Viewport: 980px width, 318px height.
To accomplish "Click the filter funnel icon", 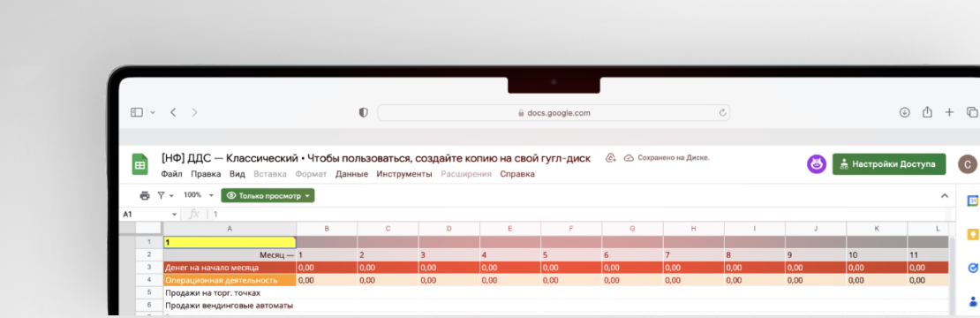I will click(162, 195).
